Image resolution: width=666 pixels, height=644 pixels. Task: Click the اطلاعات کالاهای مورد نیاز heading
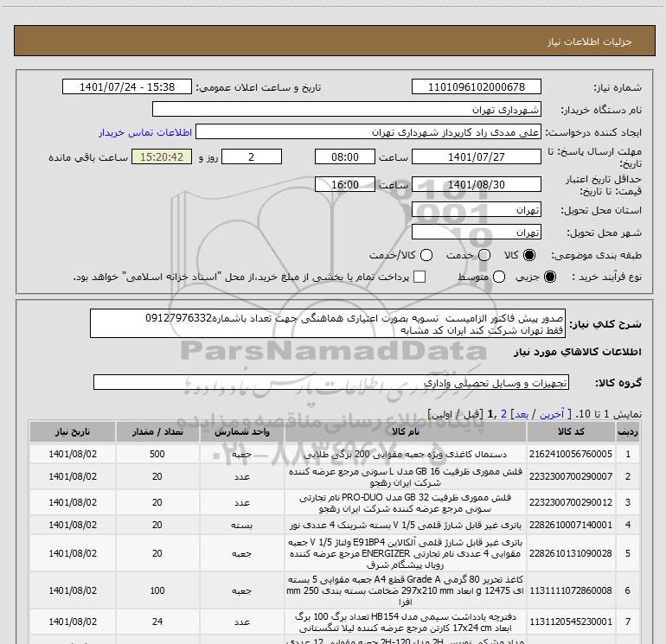[x=577, y=352]
